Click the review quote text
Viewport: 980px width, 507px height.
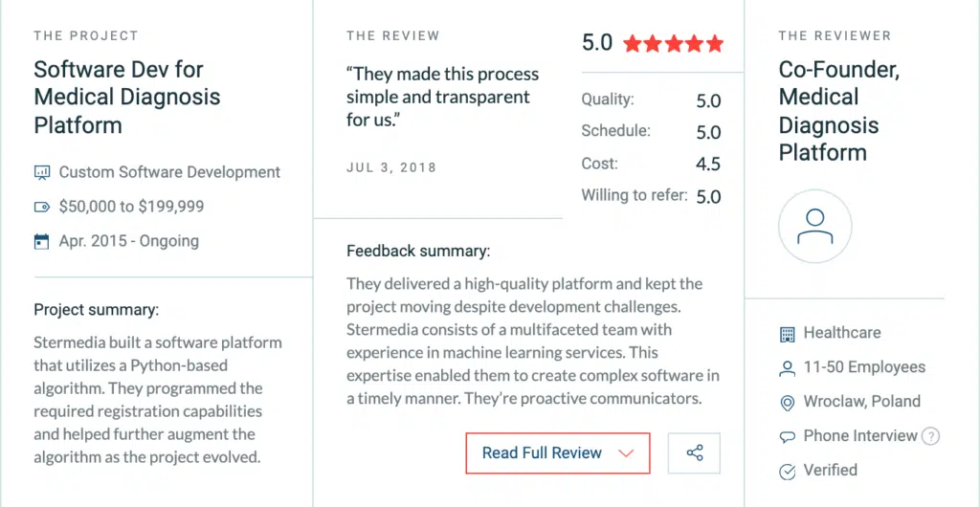click(x=442, y=97)
